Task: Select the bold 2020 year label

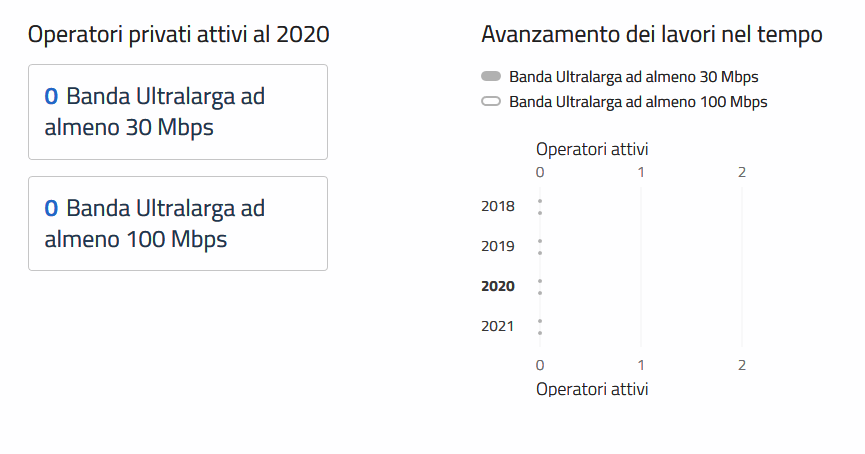Action: click(x=498, y=286)
